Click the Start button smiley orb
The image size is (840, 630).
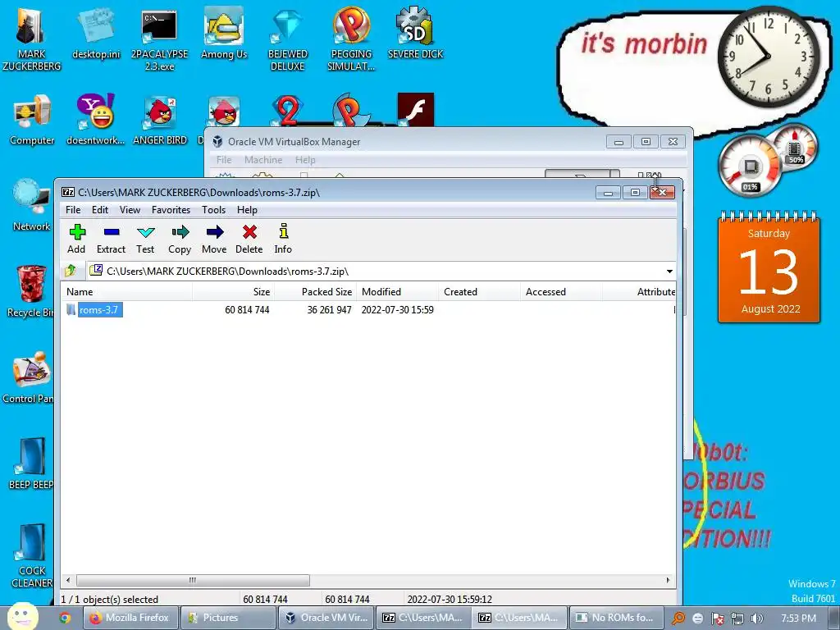[22, 617]
